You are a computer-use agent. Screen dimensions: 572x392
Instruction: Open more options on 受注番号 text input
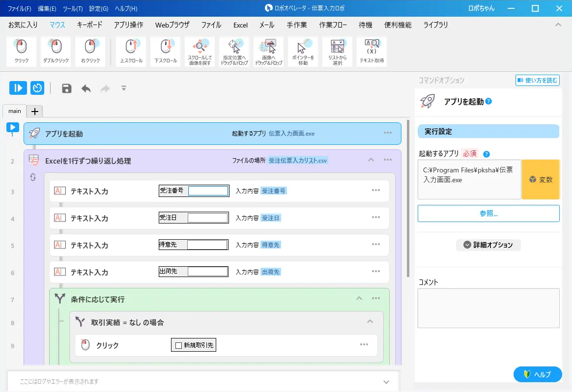tap(376, 190)
